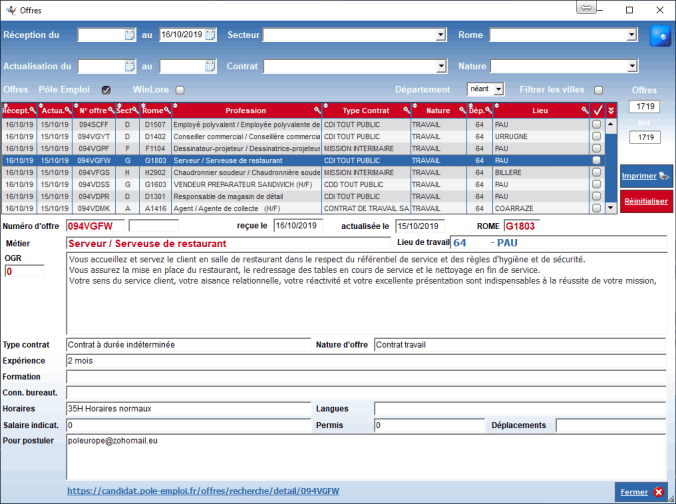Check the box for offer 094VDSS row
Viewport: 676px width, 504px height.
[x=596, y=184]
